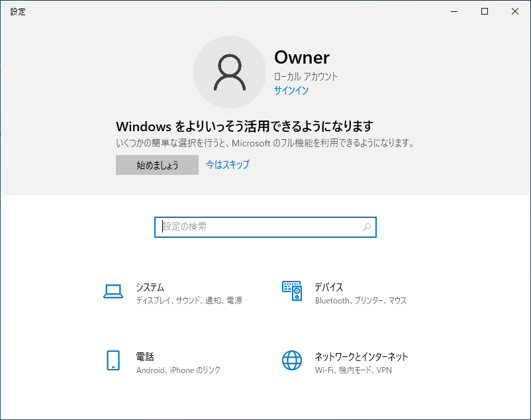Open the デバイス settings category label
Screen dimensions: 531x420
pyautogui.click(x=329, y=288)
